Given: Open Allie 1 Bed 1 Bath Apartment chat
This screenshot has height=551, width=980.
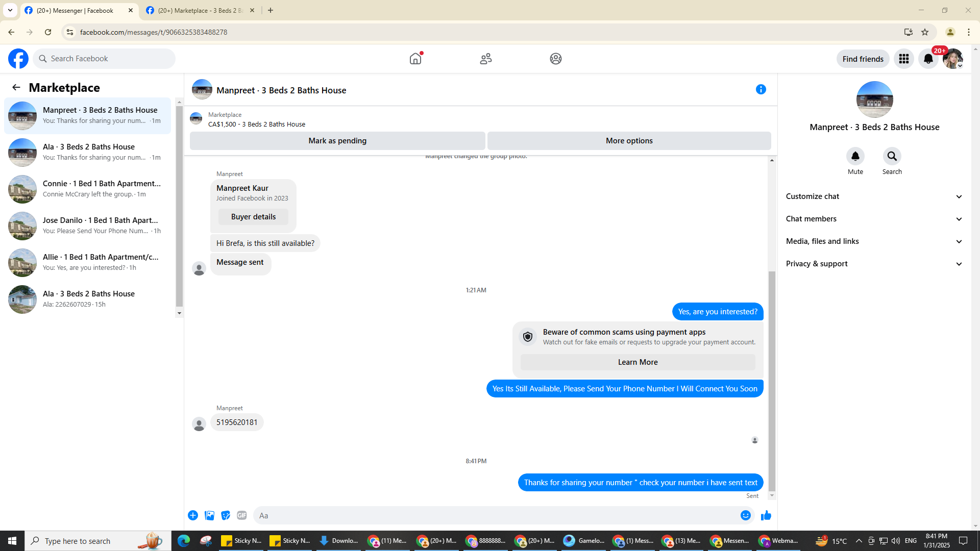Looking at the screenshot, I should pyautogui.click(x=88, y=263).
